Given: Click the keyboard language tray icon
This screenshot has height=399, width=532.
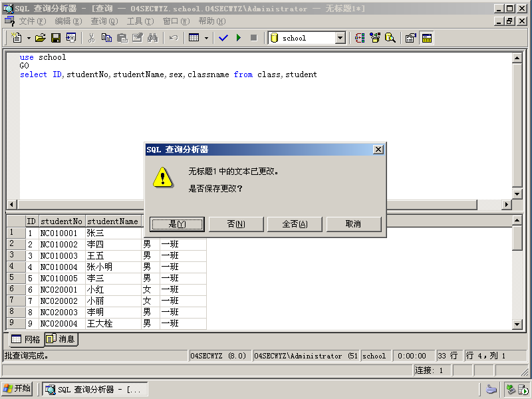Looking at the screenshot, I should coord(491,390).
